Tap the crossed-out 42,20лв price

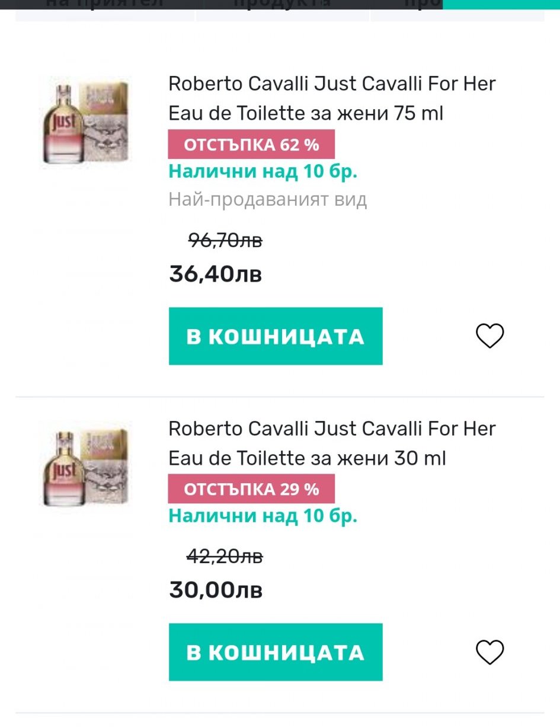[x=225, y=557]
